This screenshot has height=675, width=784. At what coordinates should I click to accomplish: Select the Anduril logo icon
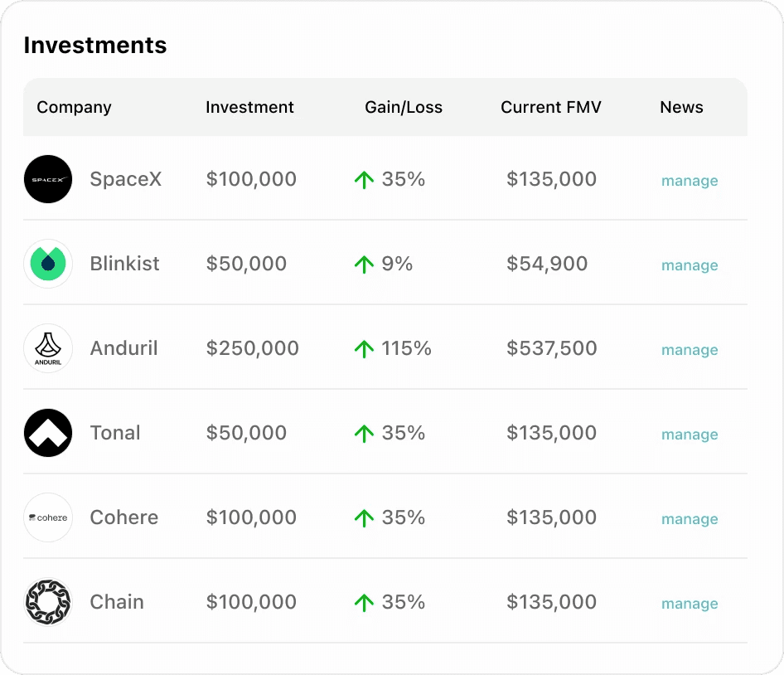pos(48,348)
